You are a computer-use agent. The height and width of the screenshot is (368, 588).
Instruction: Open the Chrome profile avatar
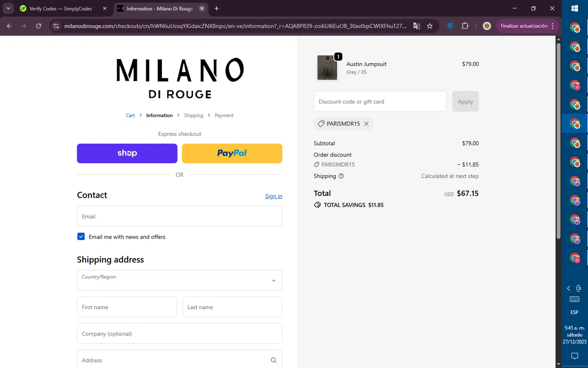pos(487,26)
